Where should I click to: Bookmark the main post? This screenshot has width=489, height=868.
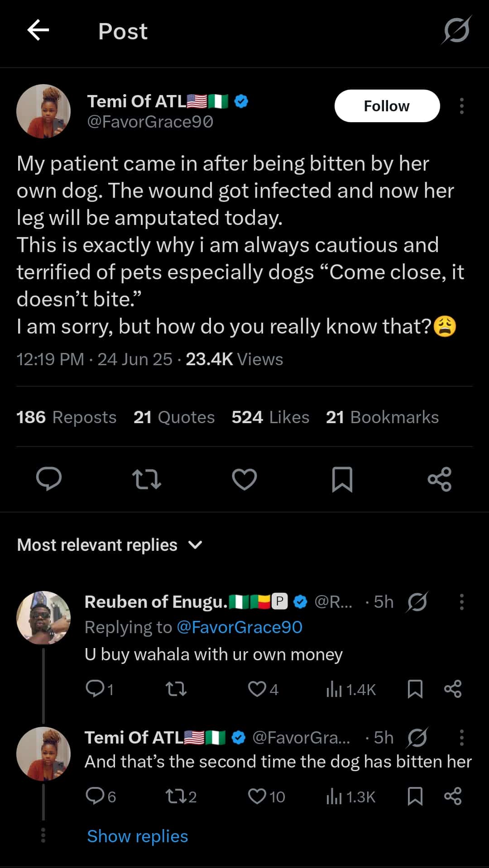342,479
